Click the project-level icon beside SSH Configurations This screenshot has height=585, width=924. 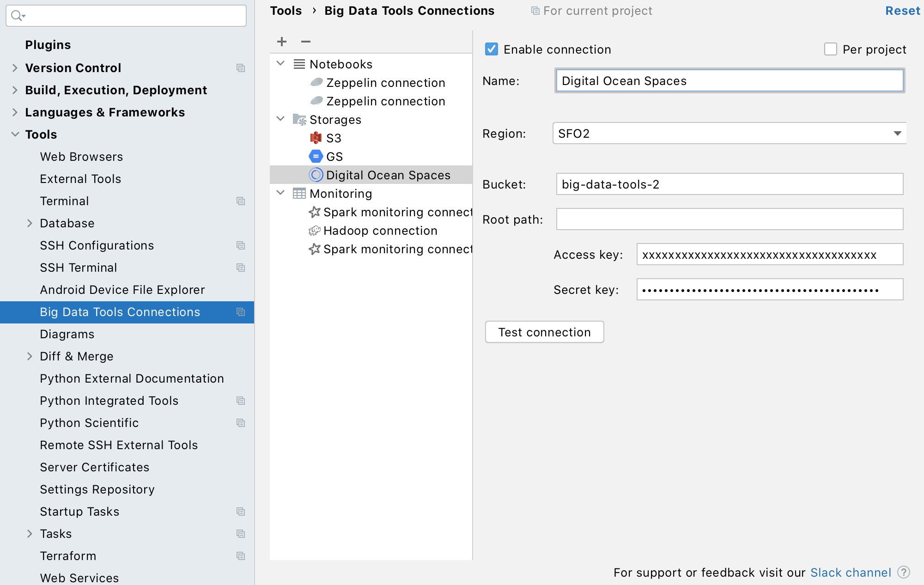click(241, 245)
